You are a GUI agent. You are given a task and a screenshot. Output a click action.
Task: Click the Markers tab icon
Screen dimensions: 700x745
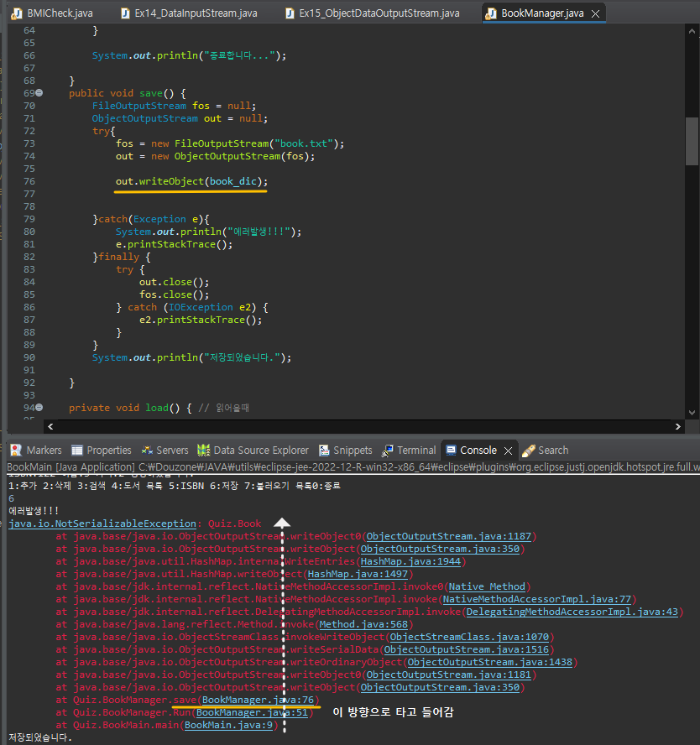click(16, 450)
